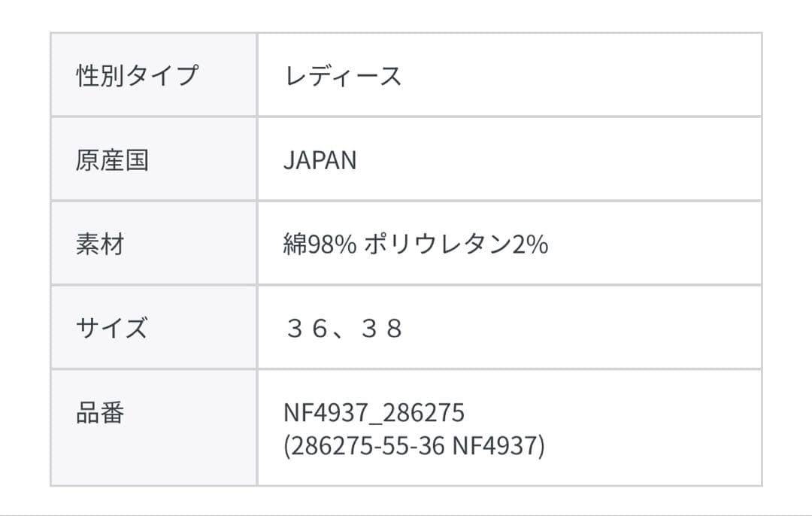The image size is (812, 516).
Task: Click the 素材 row label
Action: coord(99,244)
